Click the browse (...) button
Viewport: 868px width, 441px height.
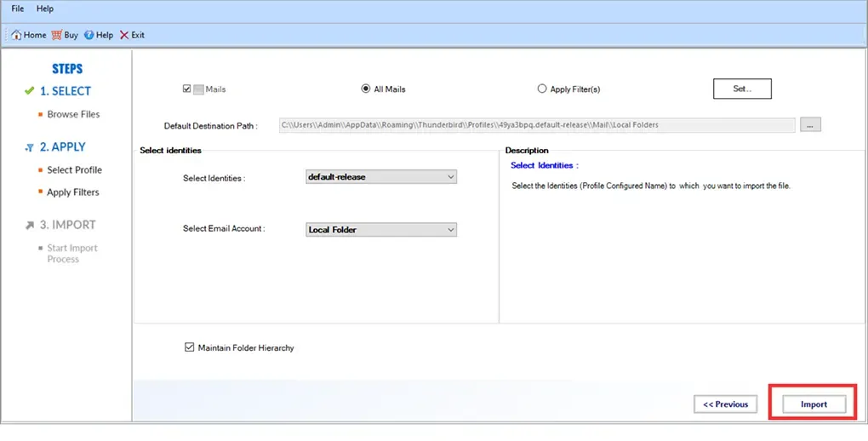point(810,125)
